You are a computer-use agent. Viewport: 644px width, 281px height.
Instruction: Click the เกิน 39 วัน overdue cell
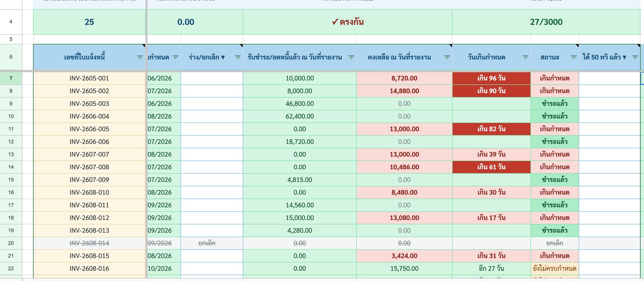[x=491, y=154]
